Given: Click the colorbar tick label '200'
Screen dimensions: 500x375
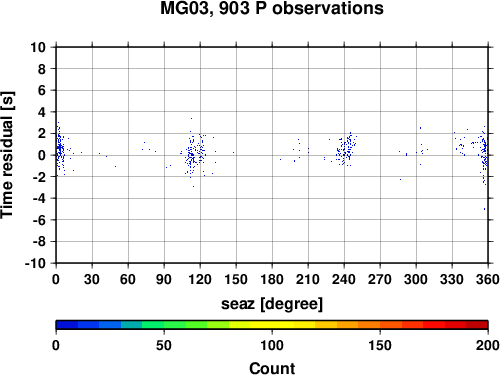Looking at the screenshot, I should tap(488, 345).
